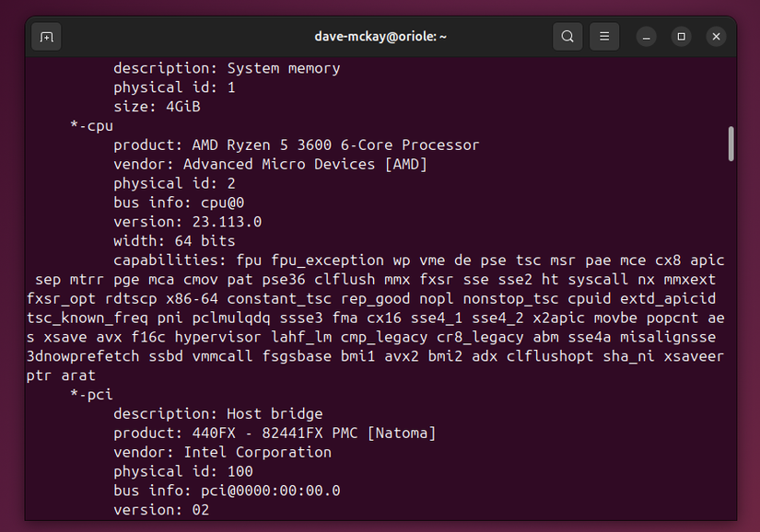Click the 'version: 23.113.0' line
Screen dimensions: 760x532
click(x=188, y=222)
